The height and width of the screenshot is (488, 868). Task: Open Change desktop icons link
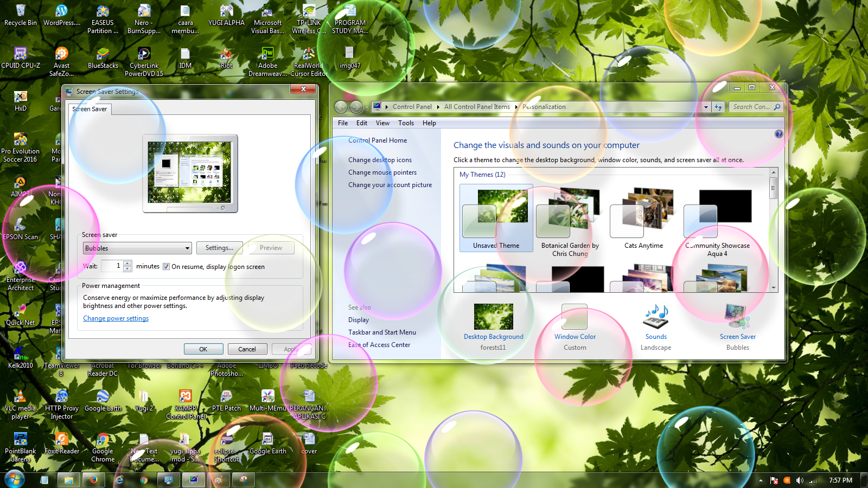click(x=380, y=160)
